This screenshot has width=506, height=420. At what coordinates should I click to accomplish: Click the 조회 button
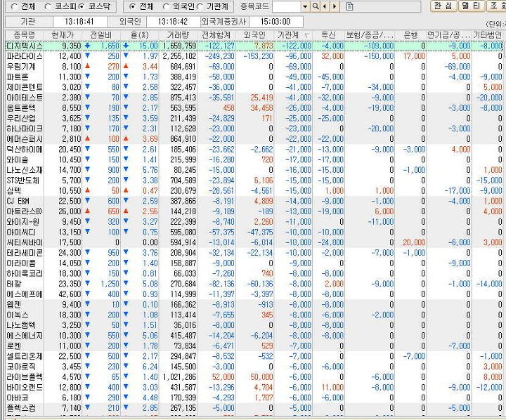496,6
